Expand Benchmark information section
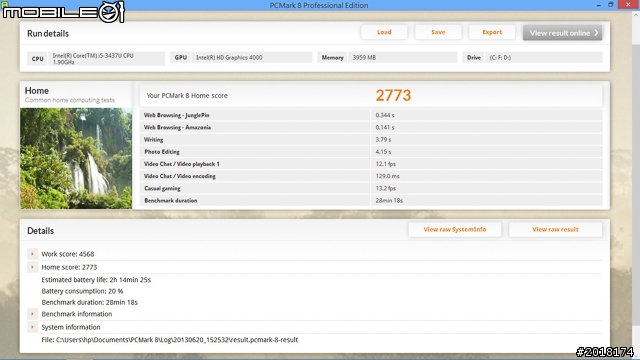 pos(32,314)
